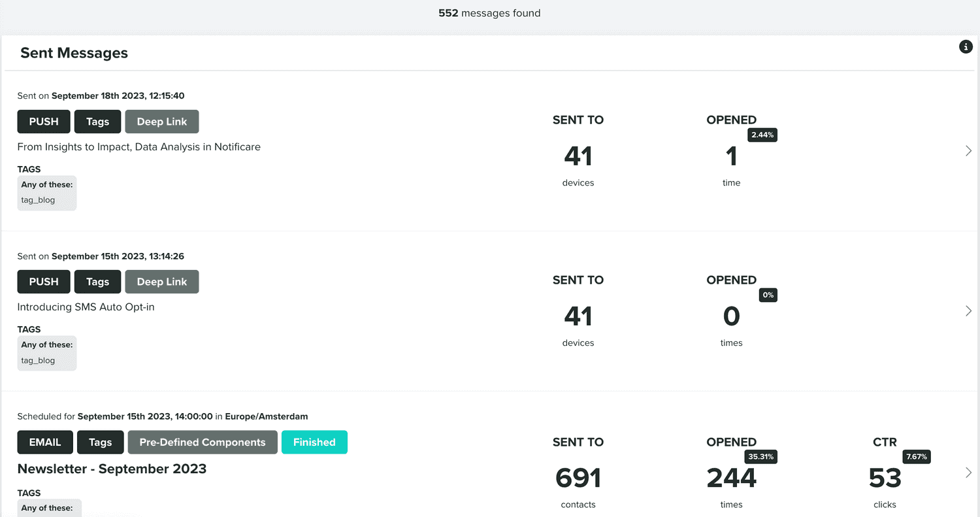Click the Pre-Defined Components badge
The image size is (980, 517).
[x=203, y=442]
